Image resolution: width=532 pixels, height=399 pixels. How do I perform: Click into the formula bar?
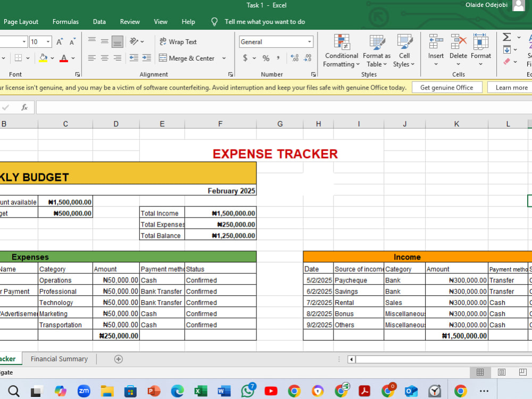click(284, 107)
